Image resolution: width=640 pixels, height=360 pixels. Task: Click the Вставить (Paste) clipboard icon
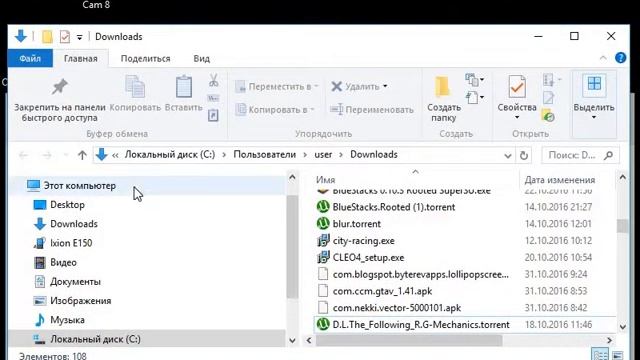click(x=184, y=87)
